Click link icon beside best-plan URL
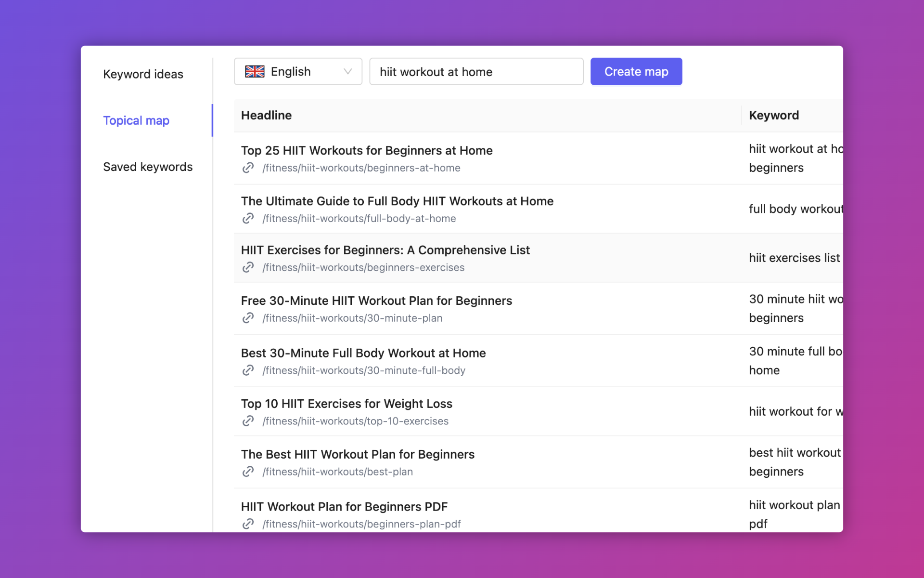 [x=248, y=472]
